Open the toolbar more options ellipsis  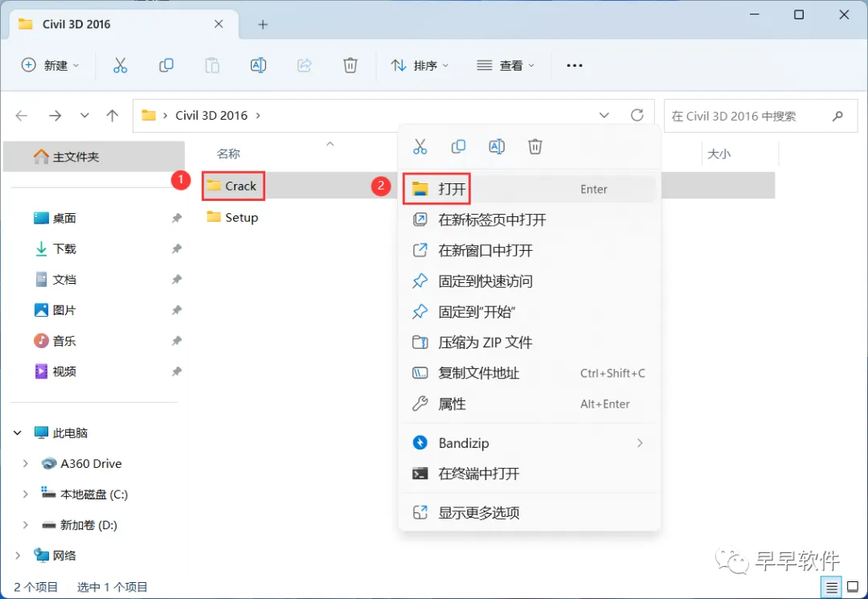pos(575,65)
